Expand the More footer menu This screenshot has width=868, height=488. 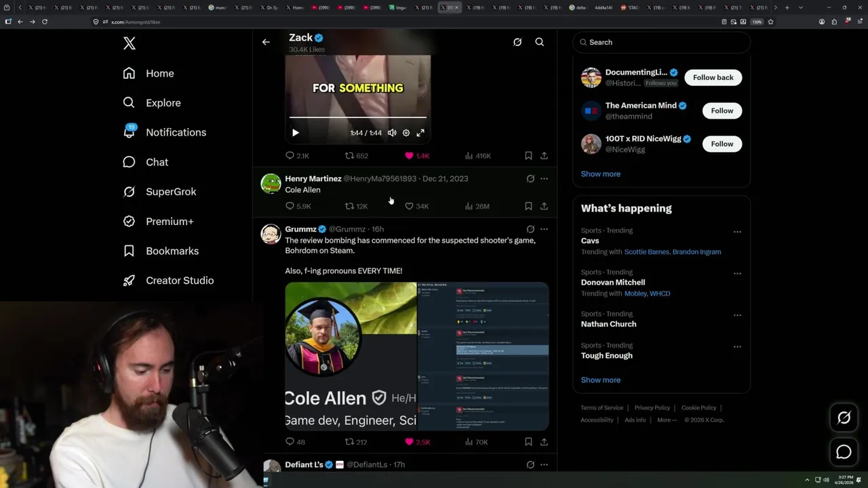(x=666, y=420)
